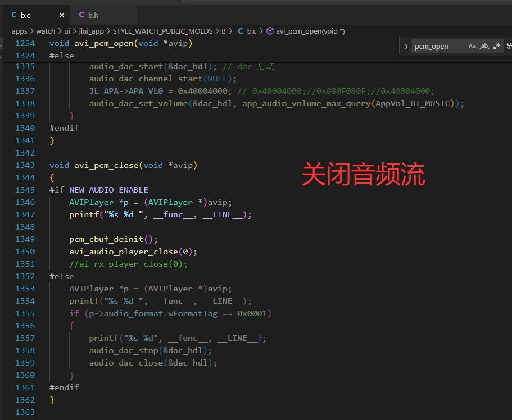Click the commented ai_rx_player_close line
This screenshot has width=512, height=420.
(x=128, y=264)
